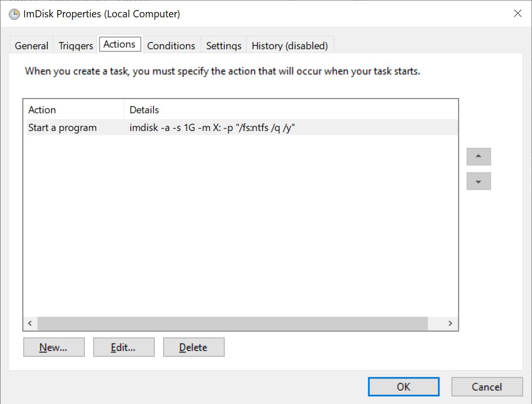The width and height of the screenshot is (532, 404).
Task: Click the imdisk command details cell
Action: [212, 128]
